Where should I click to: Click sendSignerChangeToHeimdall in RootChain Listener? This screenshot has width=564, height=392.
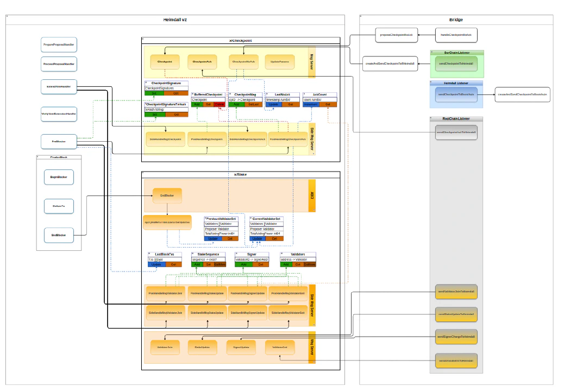pos(456,337)
